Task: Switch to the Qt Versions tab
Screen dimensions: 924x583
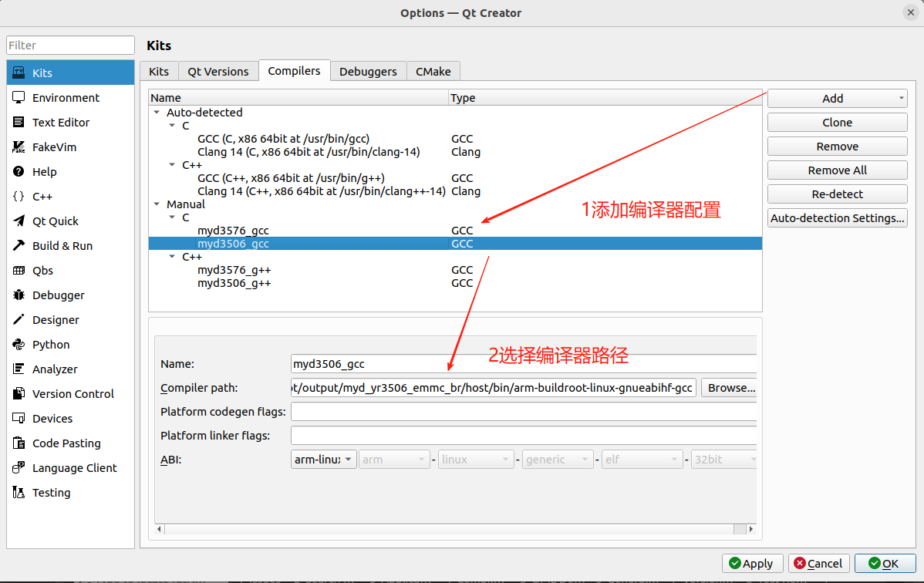Action: point(218,71)
